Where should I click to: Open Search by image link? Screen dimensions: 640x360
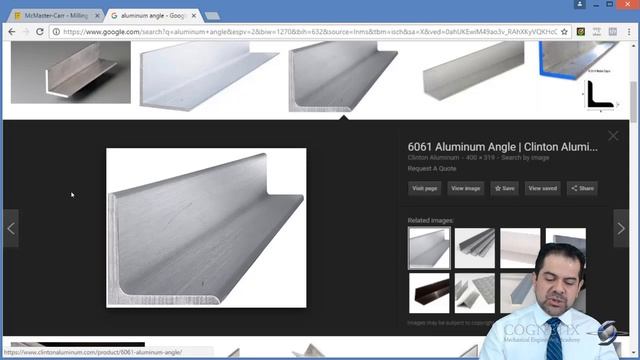[525, 158]
